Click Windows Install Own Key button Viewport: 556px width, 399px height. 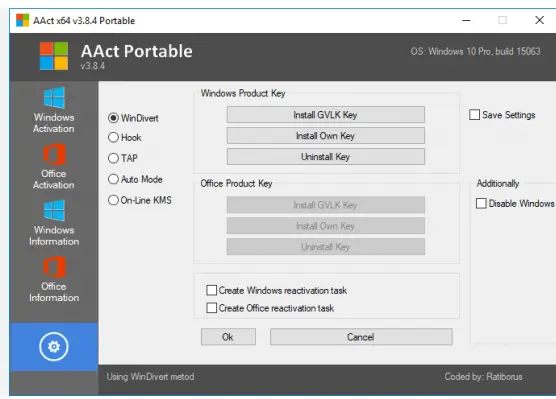(x=326, y=135)
